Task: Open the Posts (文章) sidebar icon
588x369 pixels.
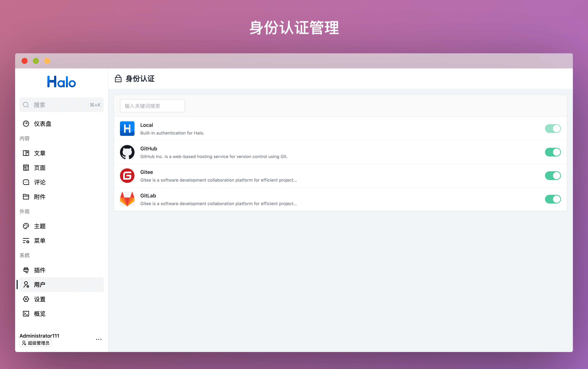Action: click(26, 153)
